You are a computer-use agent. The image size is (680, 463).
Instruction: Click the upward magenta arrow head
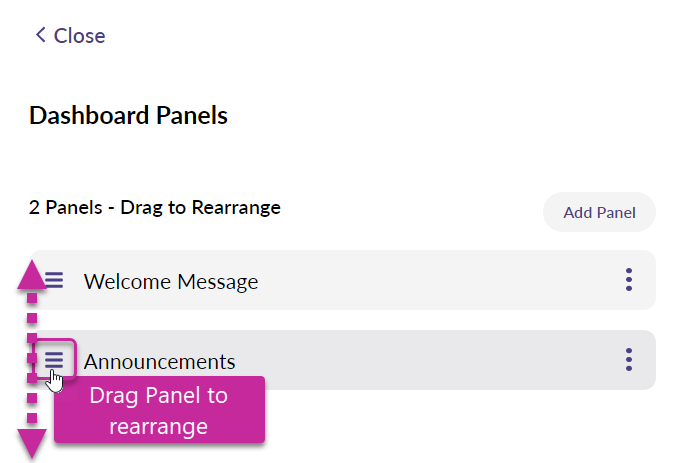pos(32,274)
